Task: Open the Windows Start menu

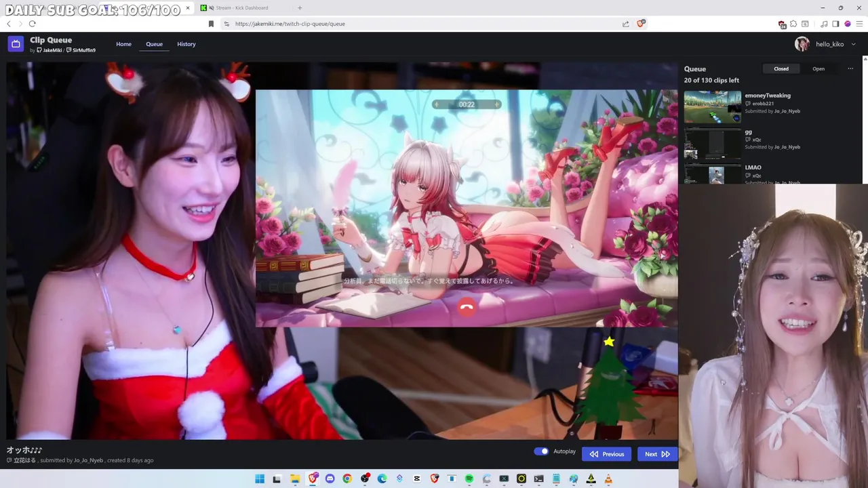Action: pyautogui.click(x=260, y=479)
